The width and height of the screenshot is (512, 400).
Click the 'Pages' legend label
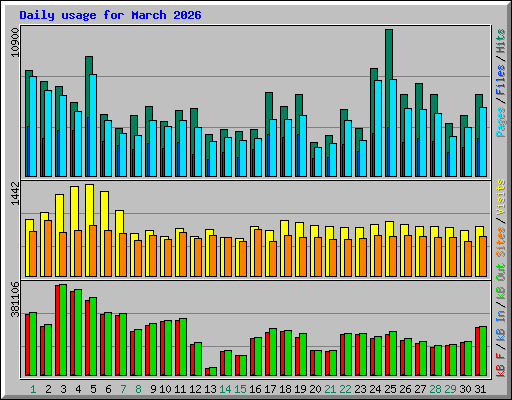coord(501,122)
